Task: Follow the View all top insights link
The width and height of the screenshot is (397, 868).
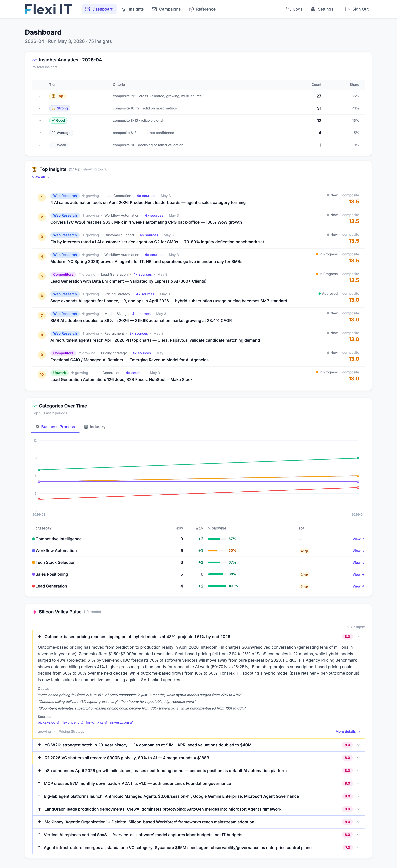Action: [41, 177]
